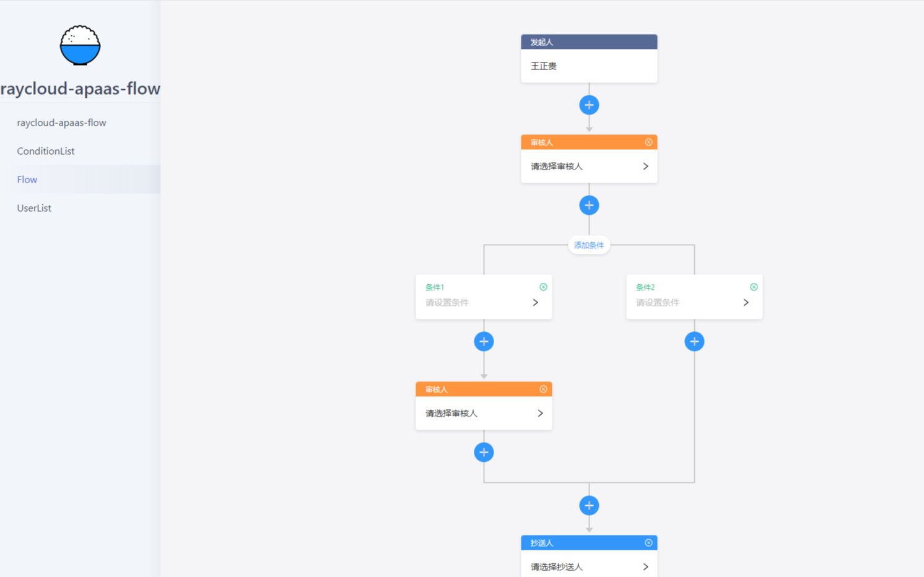Remove the lower 审核人 node
The image size is (924, 577).
543,389
